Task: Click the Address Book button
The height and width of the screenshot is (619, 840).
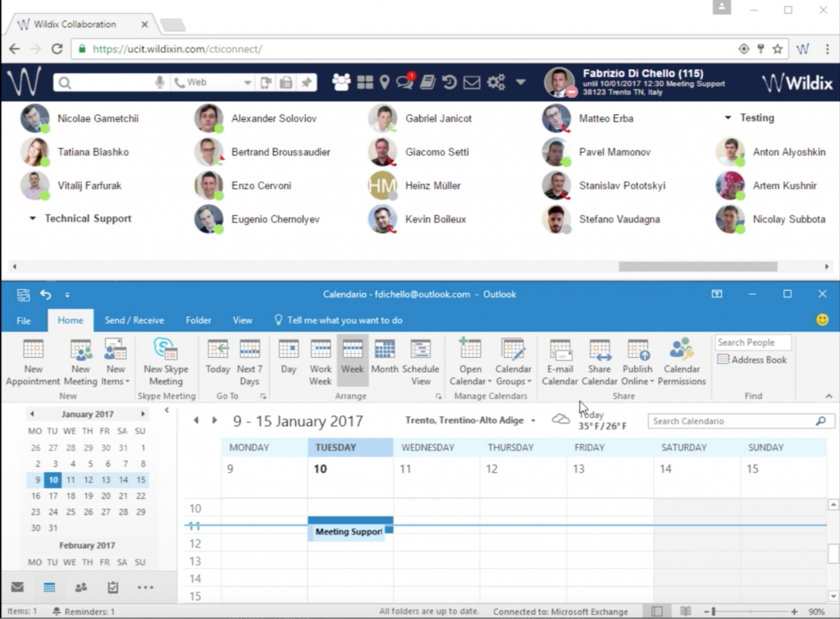Action: tap(752, 360)
